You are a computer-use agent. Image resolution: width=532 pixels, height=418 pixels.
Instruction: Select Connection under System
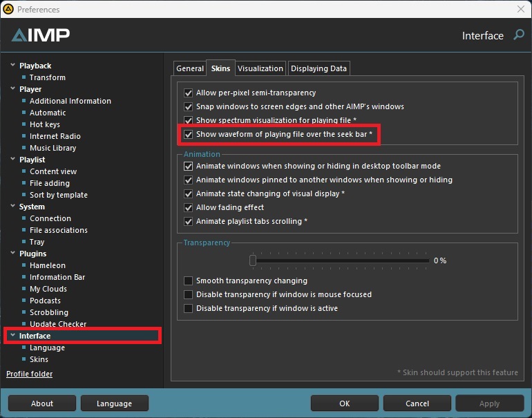50,218
